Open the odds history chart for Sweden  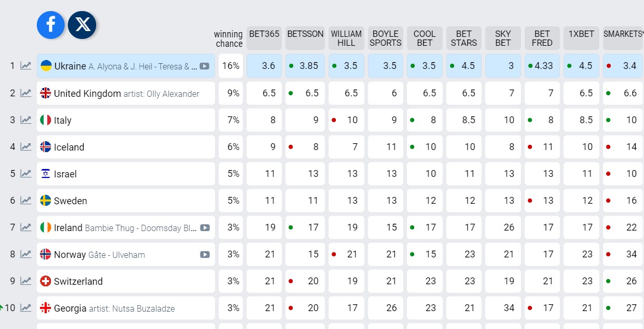coord(25,201)
